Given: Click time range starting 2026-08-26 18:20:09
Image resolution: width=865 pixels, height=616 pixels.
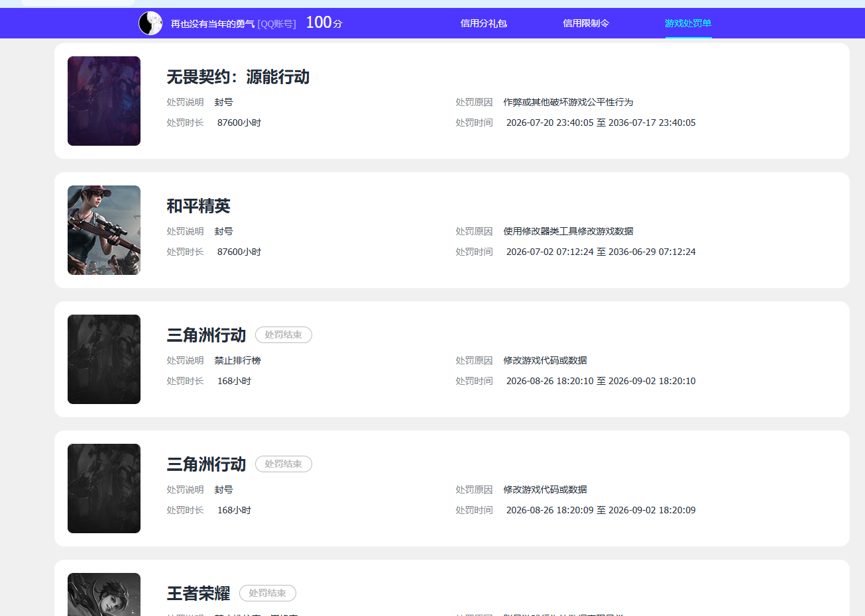Looking at the screenshot, I should click(601, 510).
